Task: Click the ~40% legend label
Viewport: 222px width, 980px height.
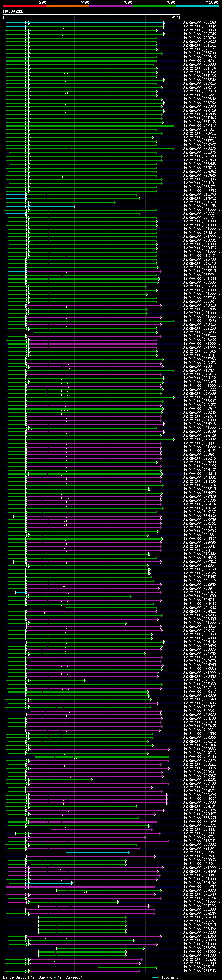Action: point(84,2)
